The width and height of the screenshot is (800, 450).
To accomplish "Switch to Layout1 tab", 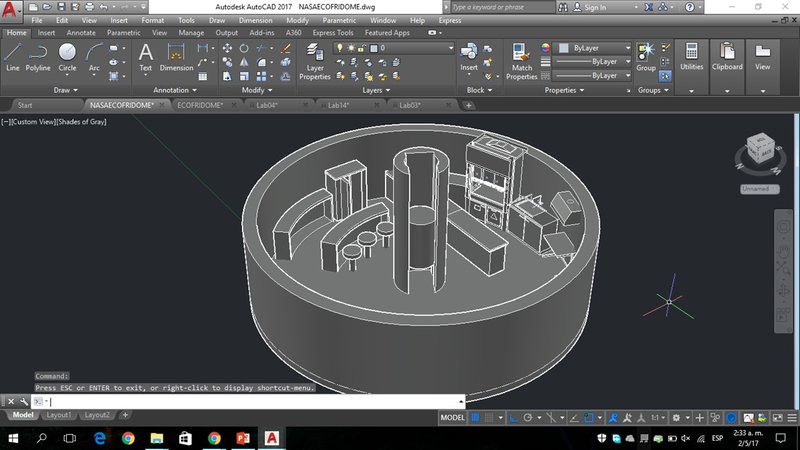I will click(59, 415).
